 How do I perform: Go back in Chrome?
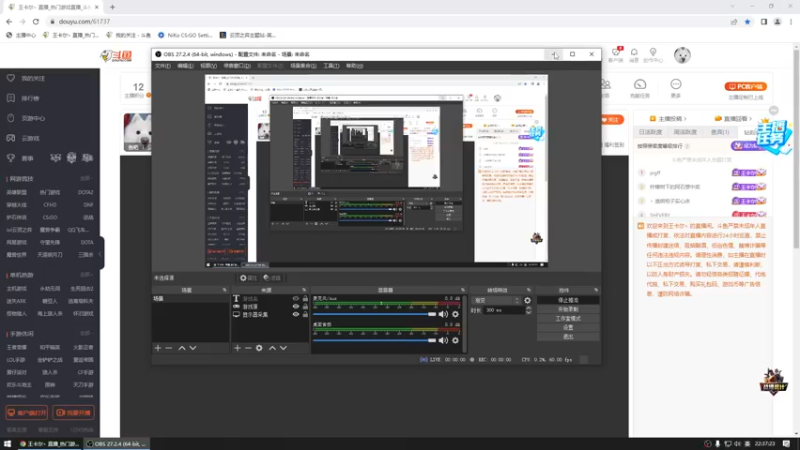(9, 21)
